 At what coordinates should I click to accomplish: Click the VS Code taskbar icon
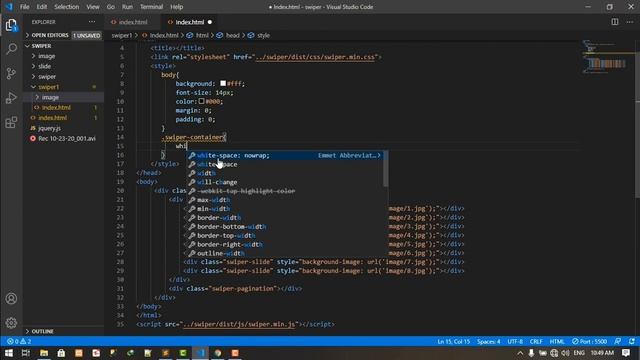coord(200,353)
